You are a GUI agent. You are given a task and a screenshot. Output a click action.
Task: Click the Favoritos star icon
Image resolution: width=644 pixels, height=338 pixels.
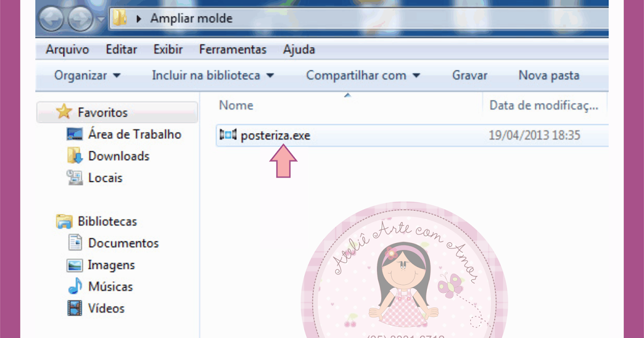click(64, 112)
